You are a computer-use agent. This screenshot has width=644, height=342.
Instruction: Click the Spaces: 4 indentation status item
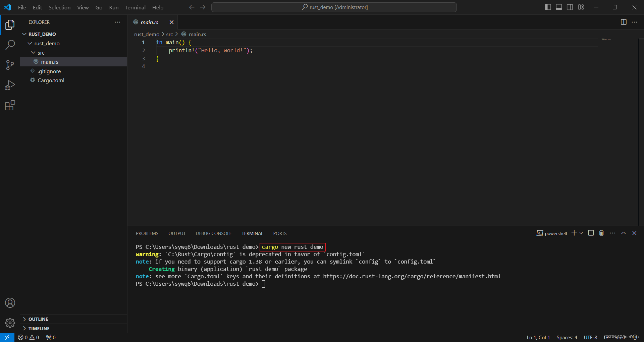coord(567,337)
